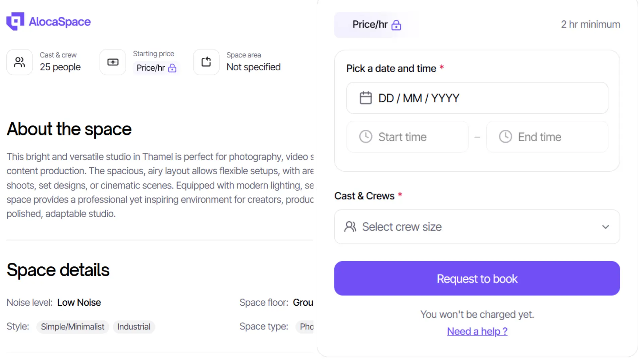Click the clock icon in Start time
The image size is (644, 362).
click(366, 137)
